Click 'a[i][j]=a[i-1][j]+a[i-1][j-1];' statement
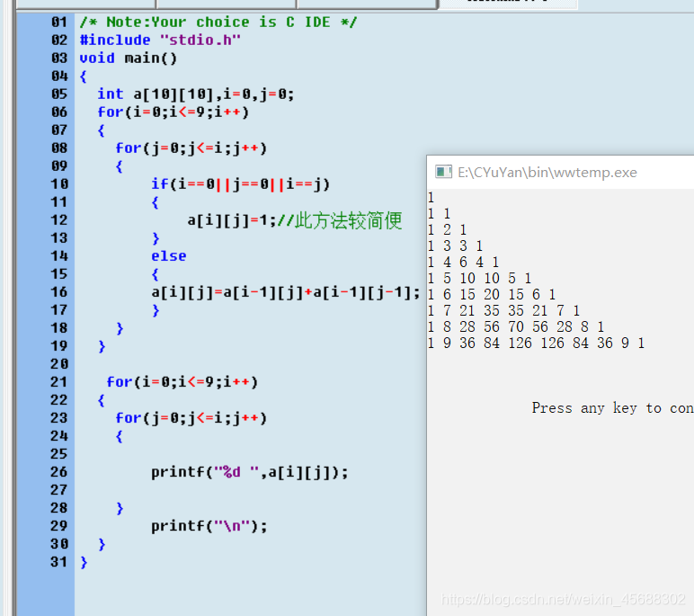Viewport: 694px width, 616px height. click(x=286, y=292)
